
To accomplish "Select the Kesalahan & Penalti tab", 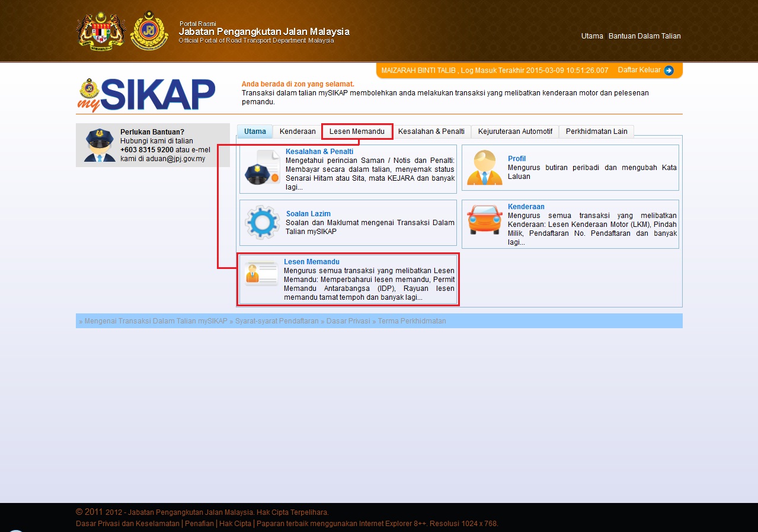I will pyautogui.click(x=431, y=132).
